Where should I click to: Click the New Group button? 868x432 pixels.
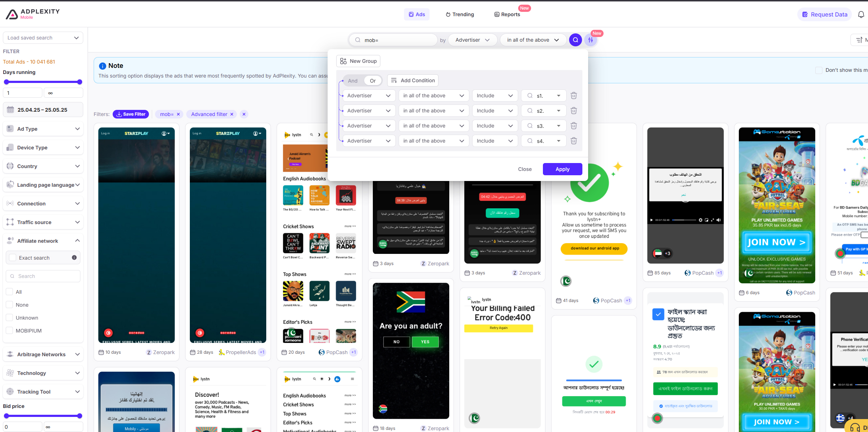[358, 61]
